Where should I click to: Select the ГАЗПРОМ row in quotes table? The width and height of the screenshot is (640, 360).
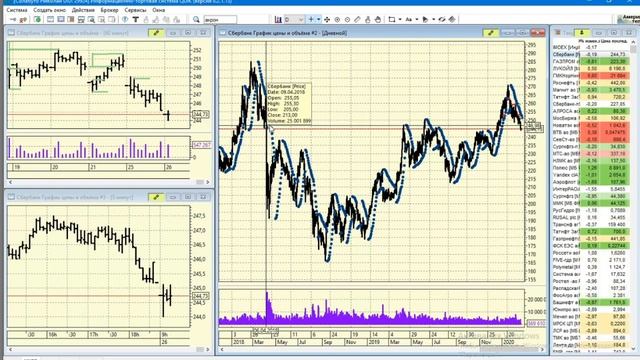click(591, 61)
